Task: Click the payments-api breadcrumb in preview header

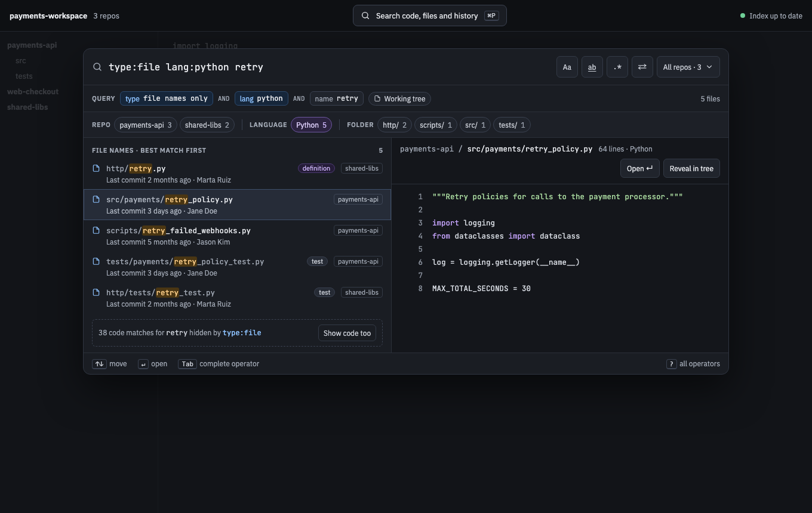Action: pos(427,149)
